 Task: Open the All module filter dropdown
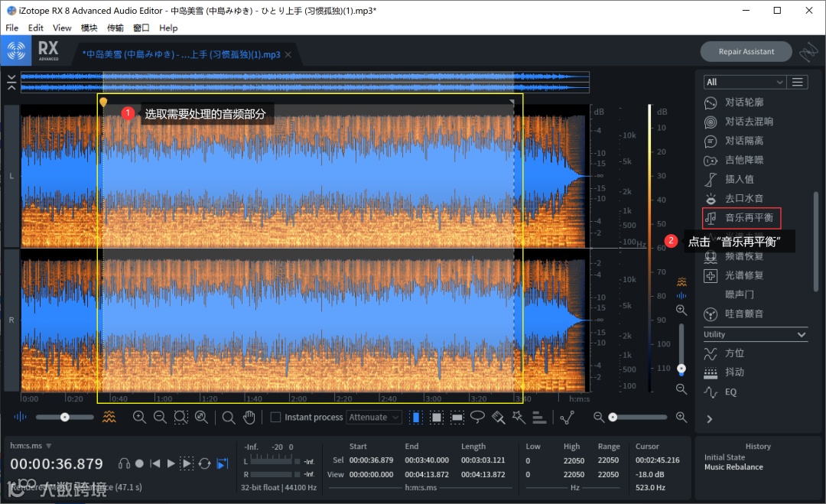(x=744, y=82)
